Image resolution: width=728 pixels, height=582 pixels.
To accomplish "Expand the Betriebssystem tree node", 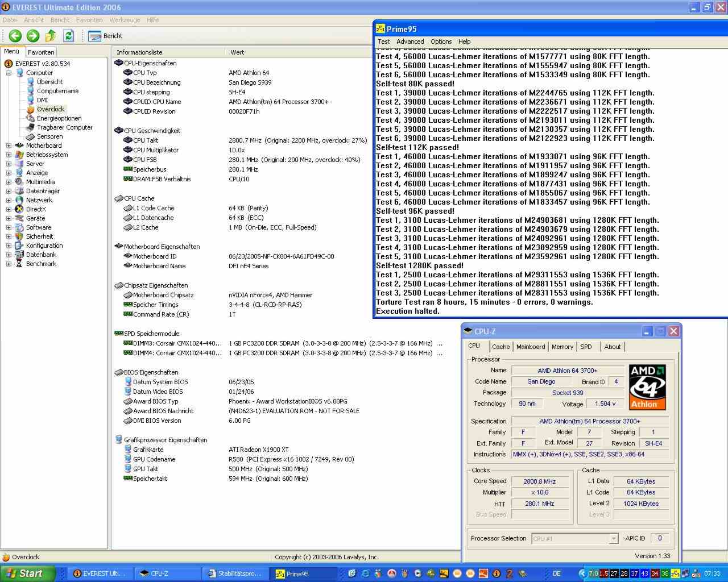I will pos(9,155).
